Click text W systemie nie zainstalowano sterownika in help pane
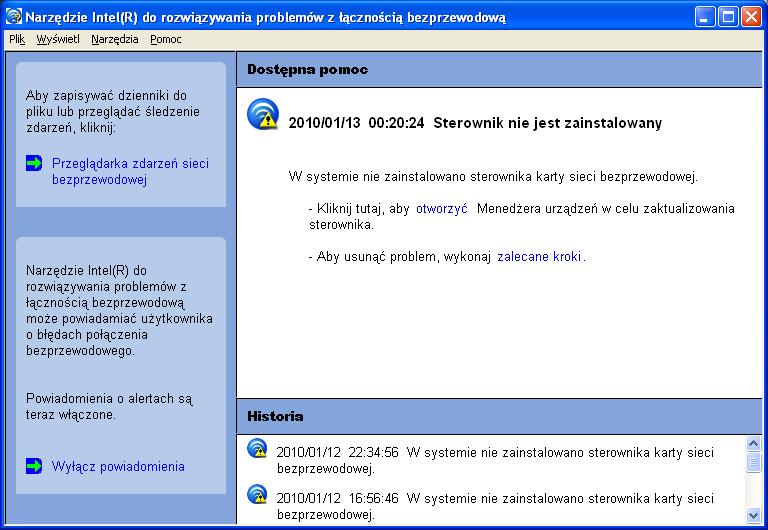Image resolution: width=768 pixels, height=530 pixels. 493,176
